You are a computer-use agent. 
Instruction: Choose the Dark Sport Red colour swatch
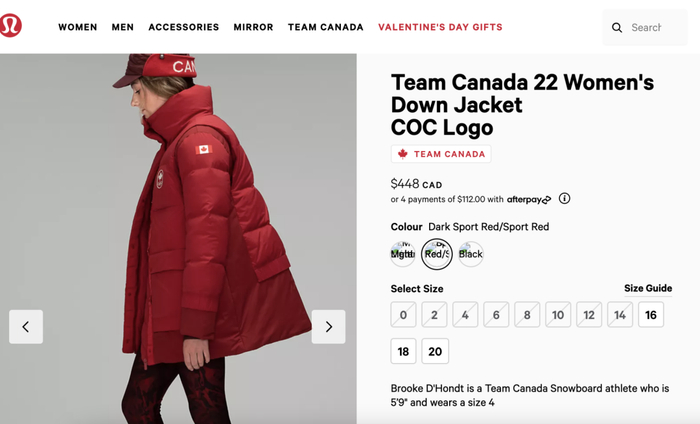click(x=437, y=254)
